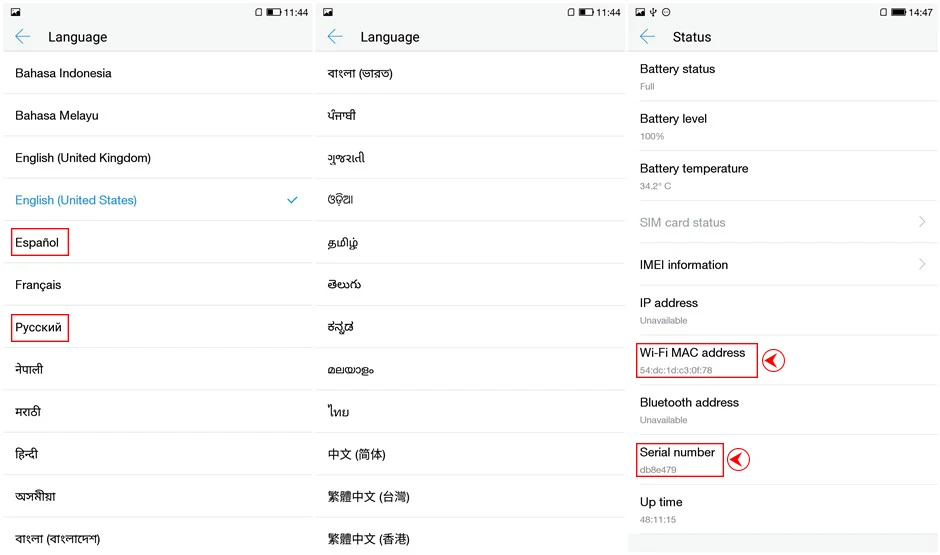This screenshot has width=940, height=555.
Task: Select Bahasa Melayu language
Action: coord(158,115)
